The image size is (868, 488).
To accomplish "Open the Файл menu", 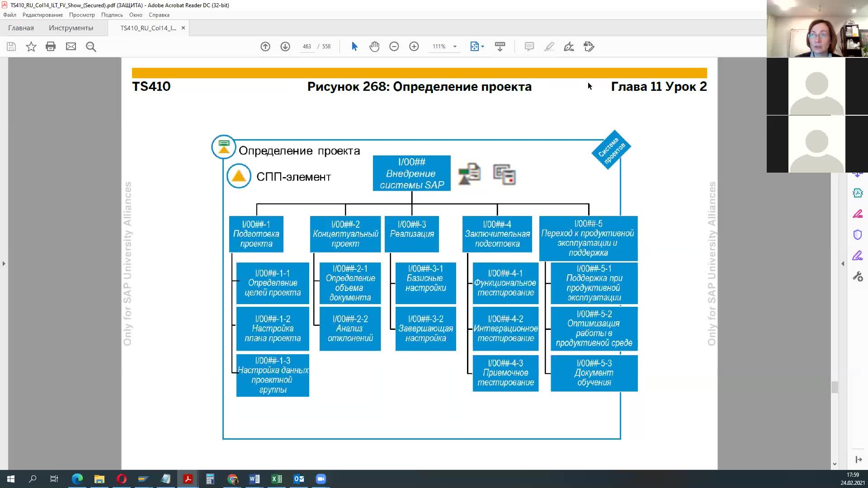I will [9, 15].
